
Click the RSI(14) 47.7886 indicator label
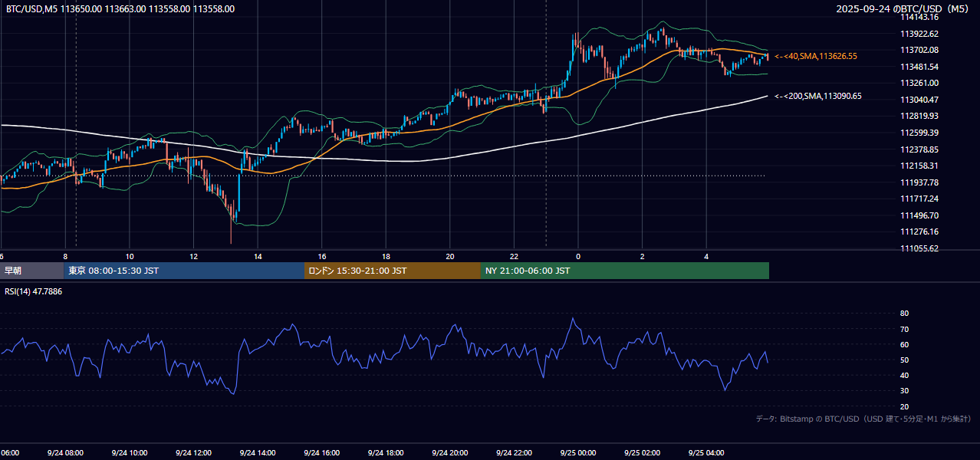34,291
